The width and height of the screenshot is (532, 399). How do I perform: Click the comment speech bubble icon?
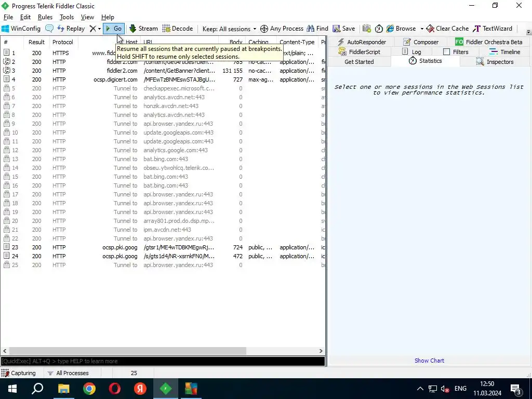tap(49, 29)
